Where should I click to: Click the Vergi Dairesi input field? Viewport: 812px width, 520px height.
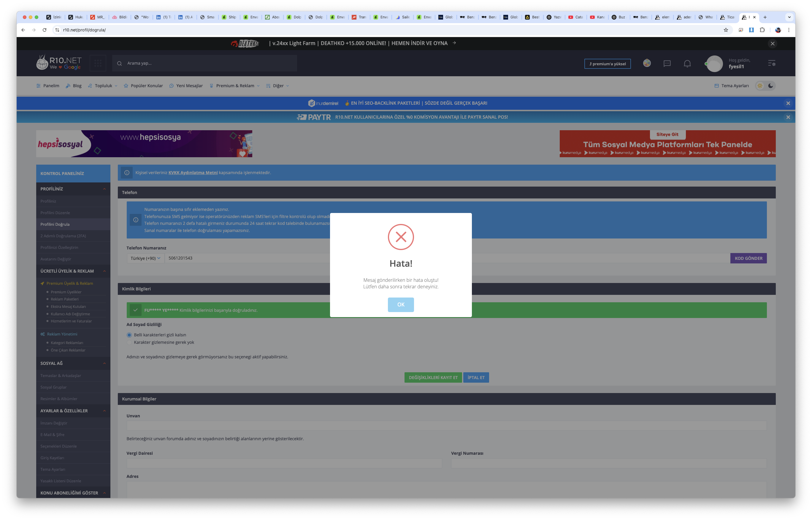284,463
